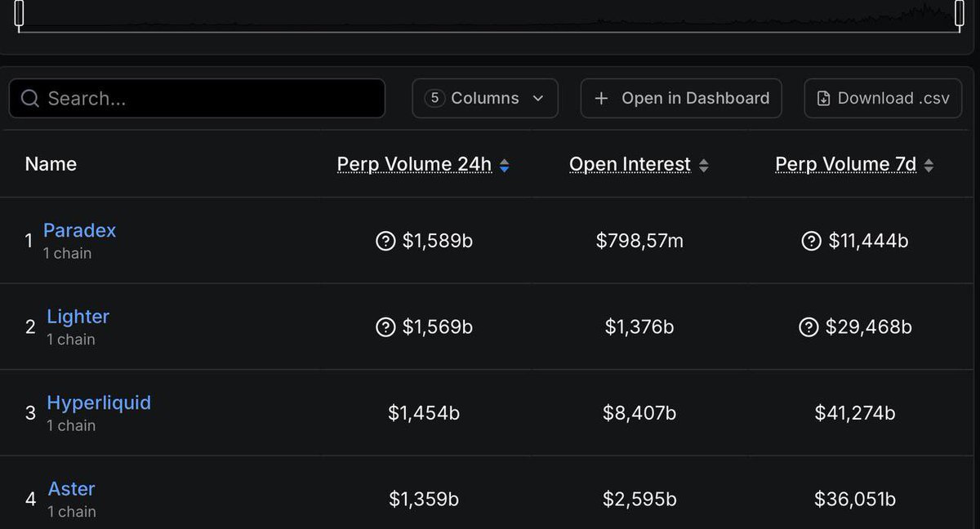Click sort arrows next to Perp Volume 24h

point(504,166)
